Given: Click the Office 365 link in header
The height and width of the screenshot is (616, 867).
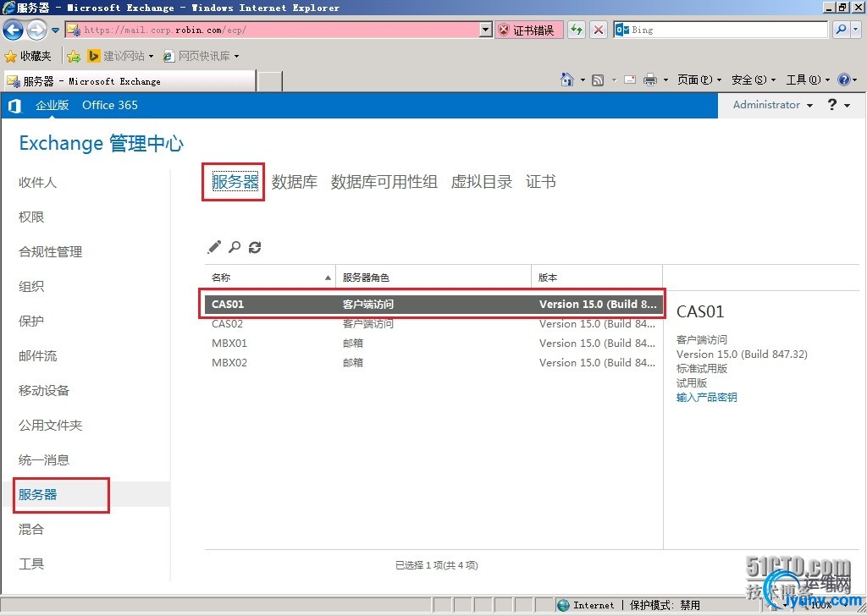Looking at the screenshot, I should tap(110, 105).
